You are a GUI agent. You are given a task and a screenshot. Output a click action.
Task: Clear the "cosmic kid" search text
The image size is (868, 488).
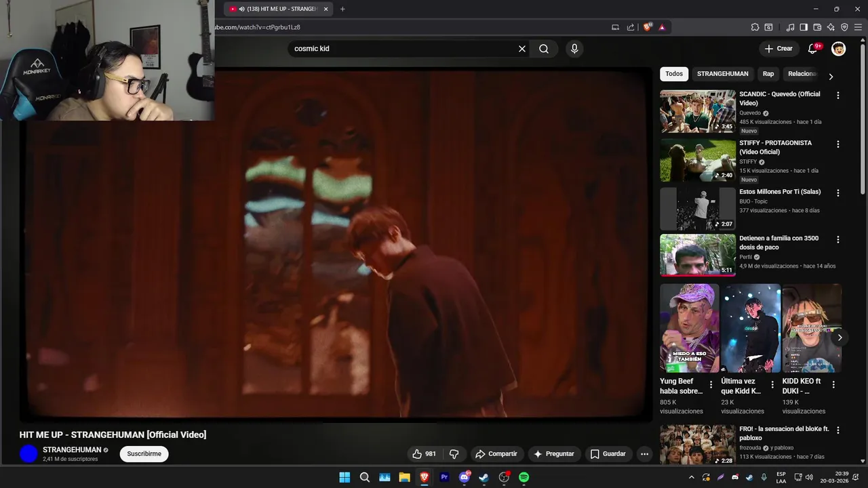522,49
